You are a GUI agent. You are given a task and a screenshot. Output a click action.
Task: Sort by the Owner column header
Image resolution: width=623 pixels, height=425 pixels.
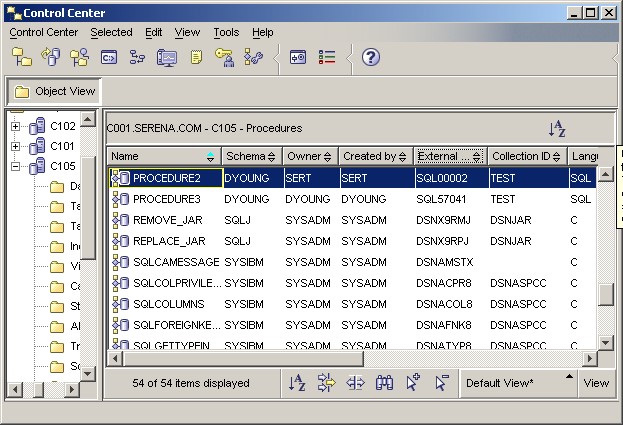coord(308,157)
